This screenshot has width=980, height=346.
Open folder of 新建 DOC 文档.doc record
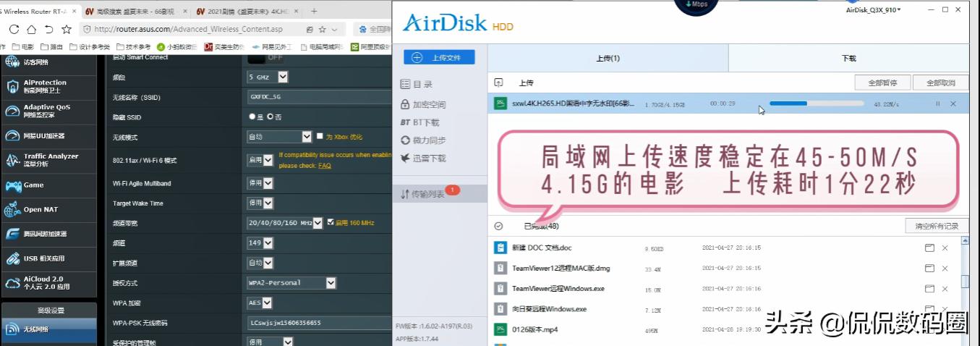pos(929,248)
